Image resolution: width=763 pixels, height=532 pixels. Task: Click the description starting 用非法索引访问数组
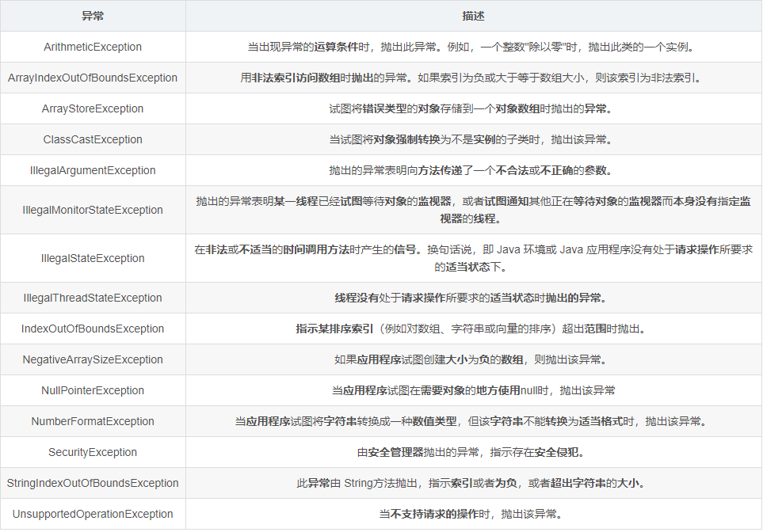tap(473, 78)
